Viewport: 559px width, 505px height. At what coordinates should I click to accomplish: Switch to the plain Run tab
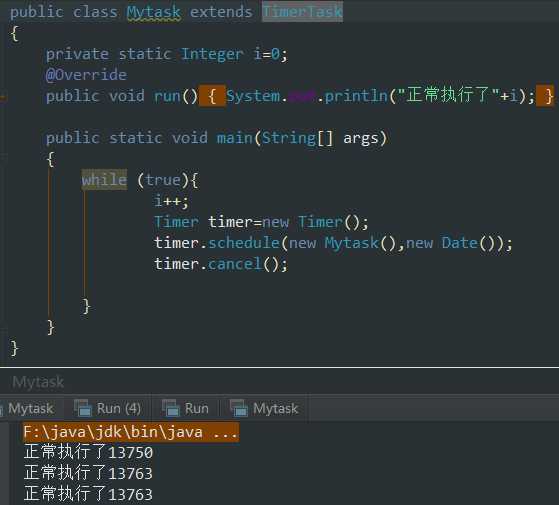coord(185,408)
